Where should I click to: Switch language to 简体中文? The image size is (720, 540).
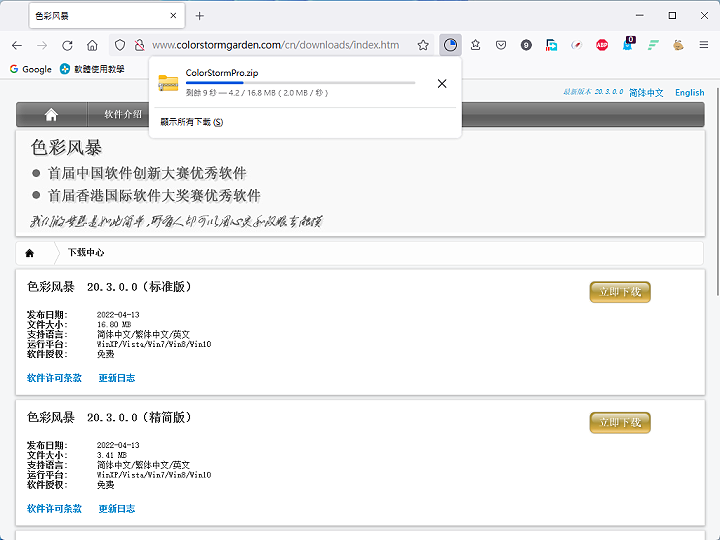[646, 93]
